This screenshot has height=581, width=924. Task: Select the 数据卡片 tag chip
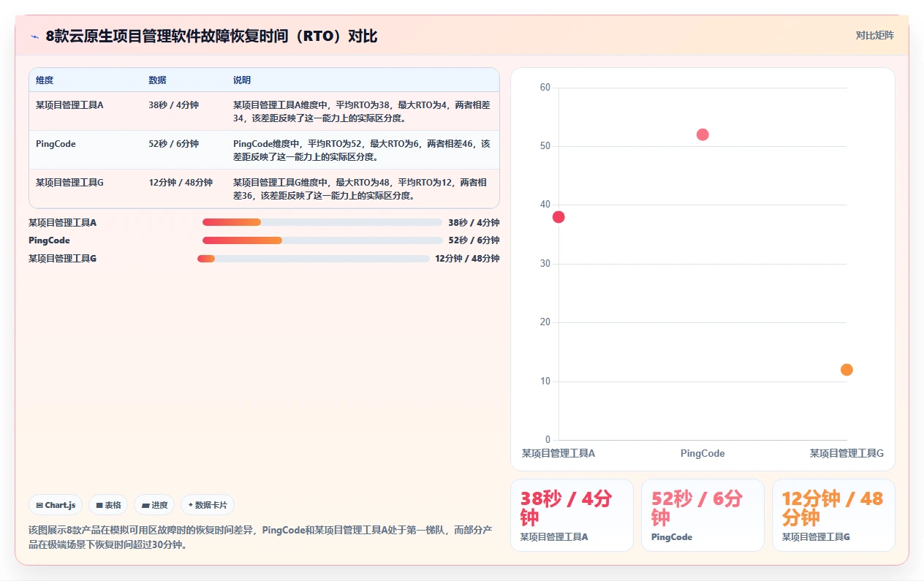coord(208,505)
